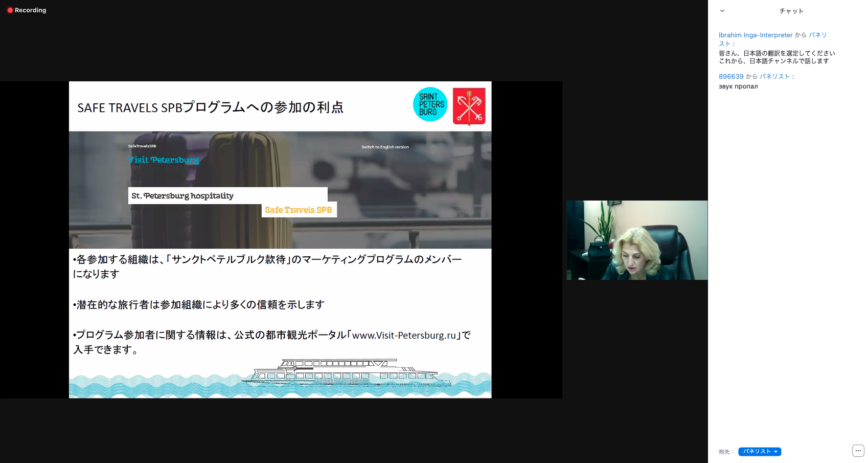The image size is (868, 463).
Task: Click the Safe Travels SPB yellow label
Action: pyautogui.click(x=299, y=210)
